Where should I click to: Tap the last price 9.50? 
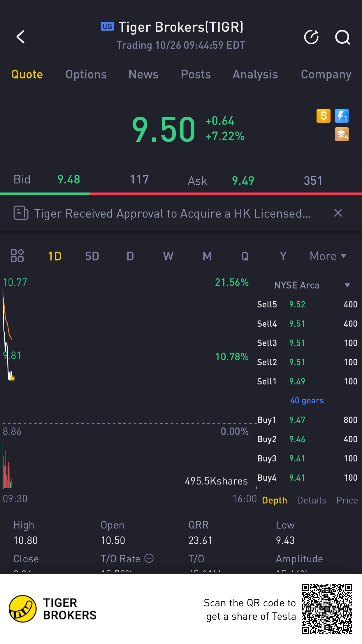pyautogui.click(x=164, y=129)
